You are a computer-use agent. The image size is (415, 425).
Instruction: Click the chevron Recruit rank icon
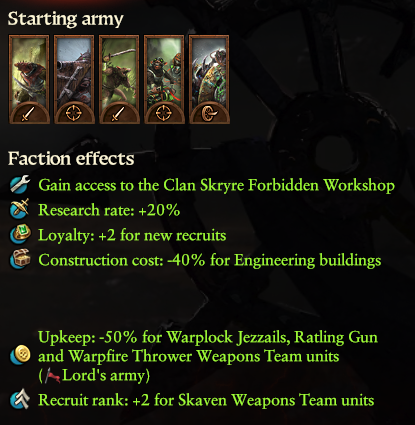[20, 399]
